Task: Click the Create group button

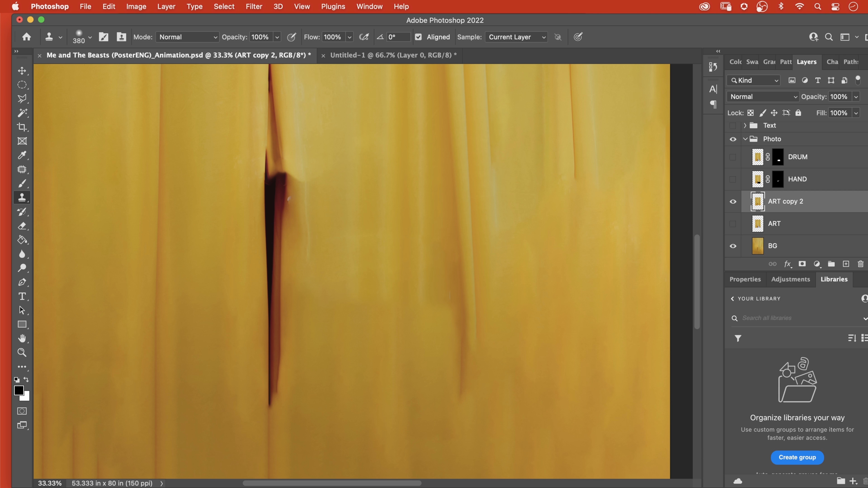Action: point(797,457)
